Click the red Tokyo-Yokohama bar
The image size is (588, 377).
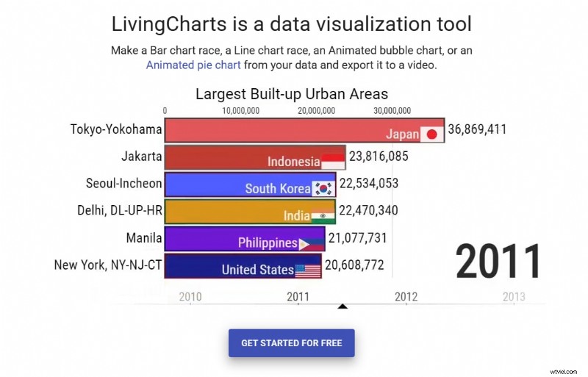coord(272,129)
